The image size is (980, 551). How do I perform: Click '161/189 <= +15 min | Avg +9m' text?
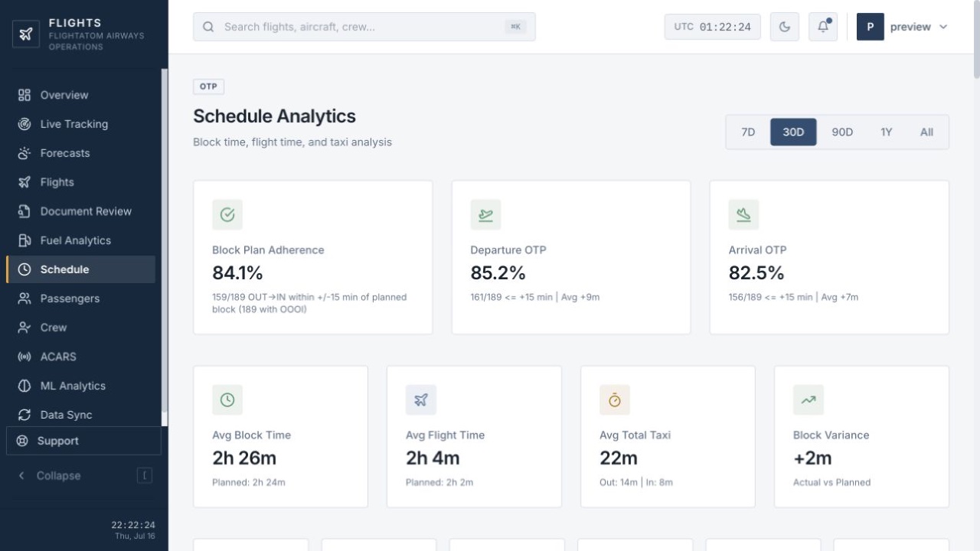click(535, 297)
